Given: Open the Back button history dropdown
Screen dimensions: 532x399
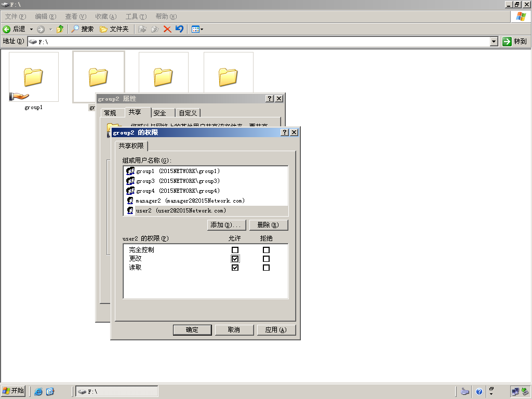Looking at the screenshot, I should click(x=31, y=29).
